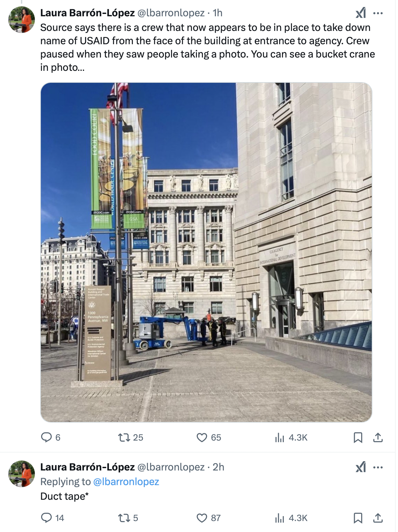Open more options for the reply tweet
The height and width of the screenshot is (532, 398).
[378, 467]
